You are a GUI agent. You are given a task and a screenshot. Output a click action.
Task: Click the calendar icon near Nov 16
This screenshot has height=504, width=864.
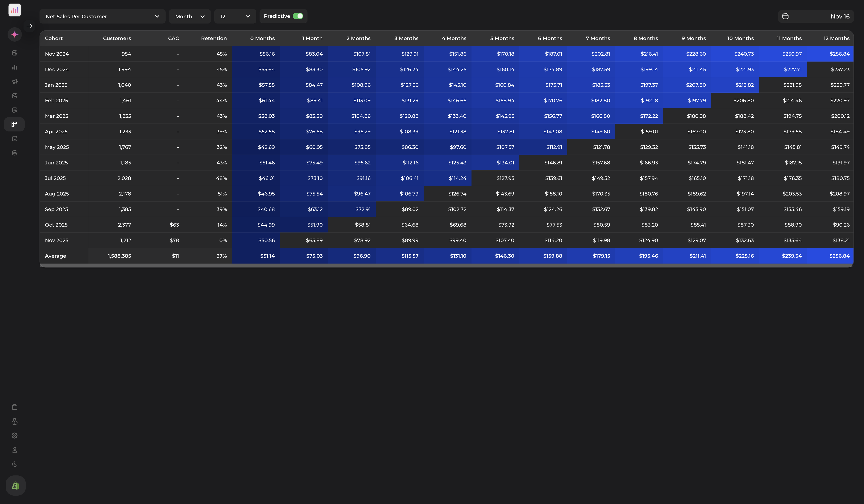pyautogui.click(x=785, y=16)
